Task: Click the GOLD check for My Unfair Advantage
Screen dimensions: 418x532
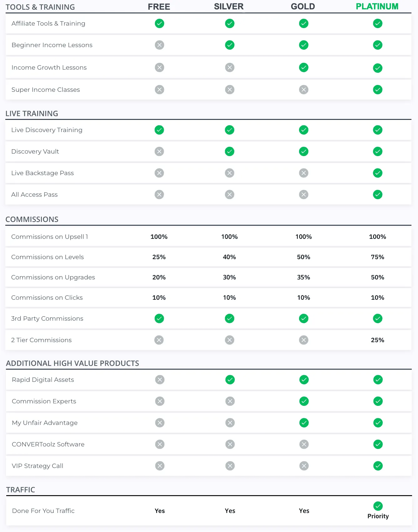Action: [304, 423]
